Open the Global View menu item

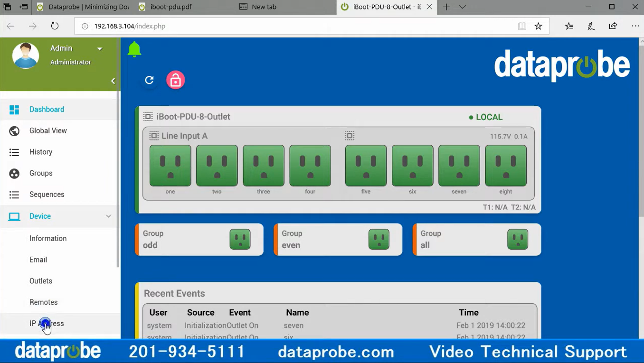pyautogui.click(x=48, y=130)
